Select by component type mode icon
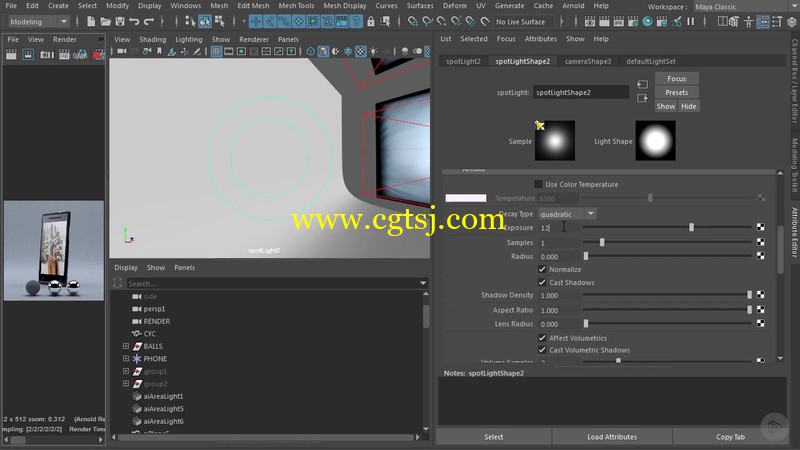The width and height of the screenshot is (800, 450). (219, 21)
